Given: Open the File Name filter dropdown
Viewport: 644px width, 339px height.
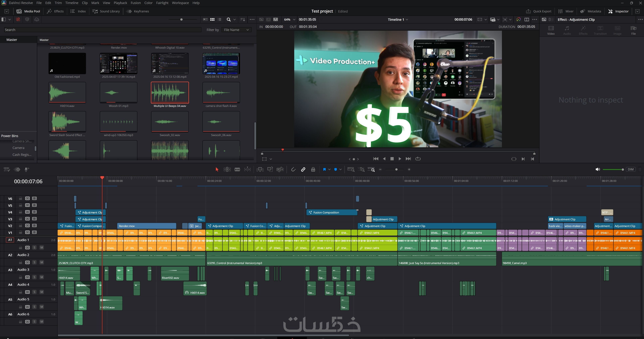Looking at the screenshot, I should click(x=236, y=30).
